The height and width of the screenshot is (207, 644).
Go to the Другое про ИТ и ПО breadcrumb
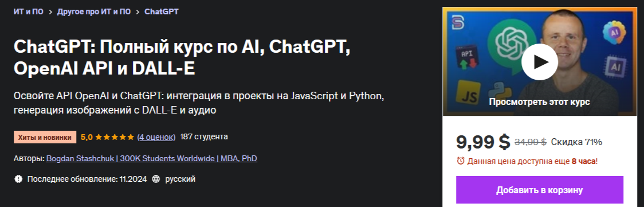pos(93,12)
